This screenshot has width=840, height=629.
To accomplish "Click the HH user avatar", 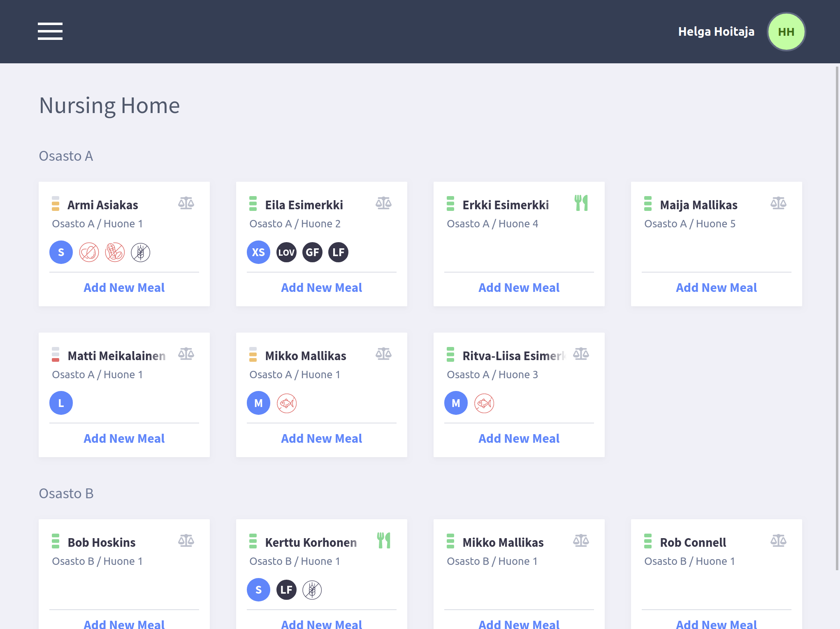I will (786, 32).
